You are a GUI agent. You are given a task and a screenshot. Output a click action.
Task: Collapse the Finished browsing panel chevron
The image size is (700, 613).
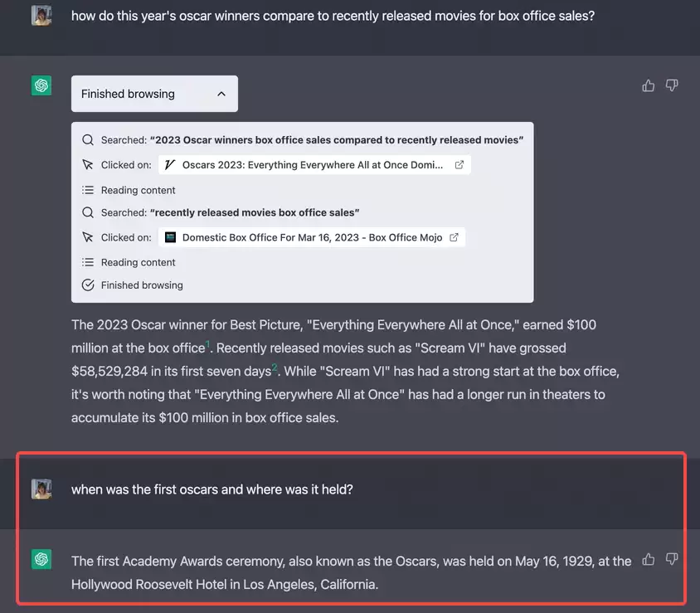coord(221,94)
